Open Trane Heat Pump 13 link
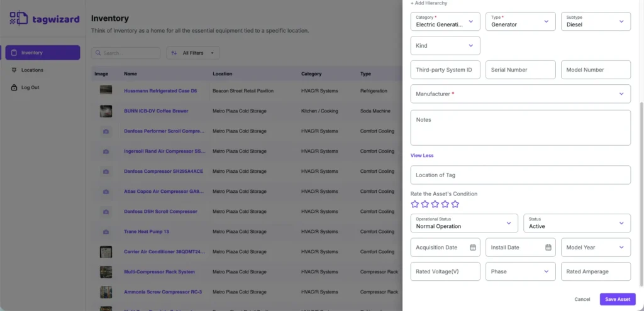 point(147,231)
